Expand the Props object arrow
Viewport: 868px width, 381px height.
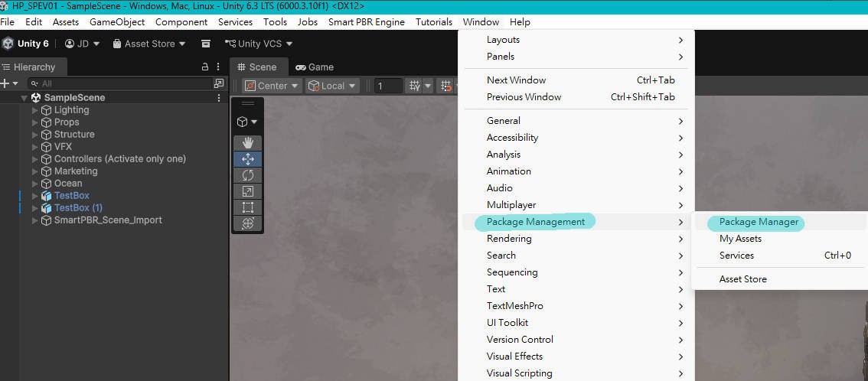[x=35, y=122]
